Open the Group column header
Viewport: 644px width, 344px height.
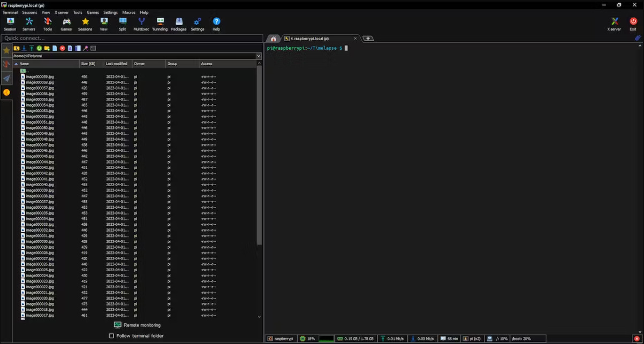pos(182,64)
